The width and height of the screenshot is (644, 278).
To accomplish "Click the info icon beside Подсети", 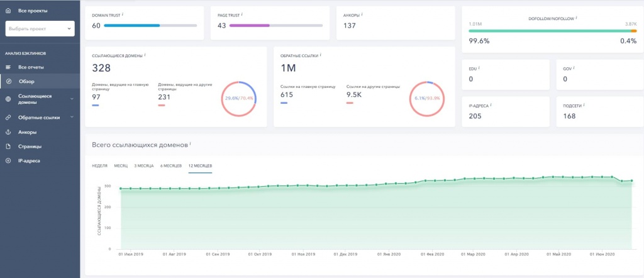I will tap(583, 106).
